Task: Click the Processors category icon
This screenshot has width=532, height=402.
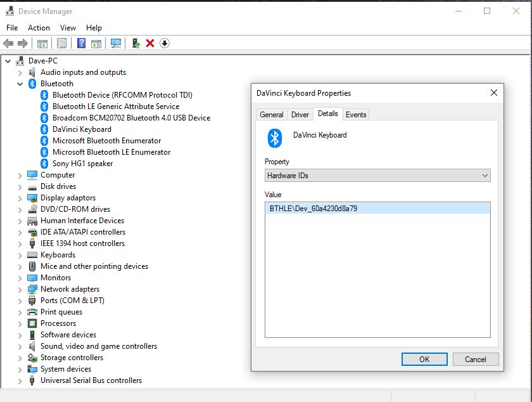Action: click(32, 323)
